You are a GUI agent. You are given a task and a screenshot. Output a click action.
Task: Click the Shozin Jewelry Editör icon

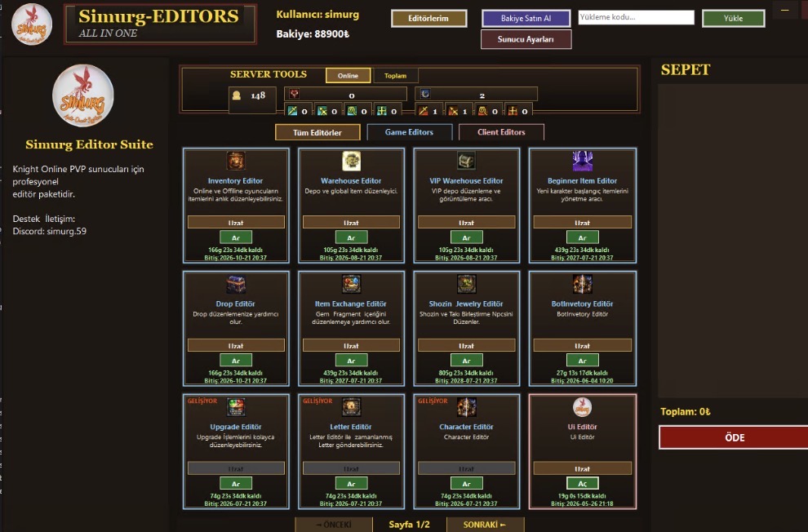(x=466, y=284)
